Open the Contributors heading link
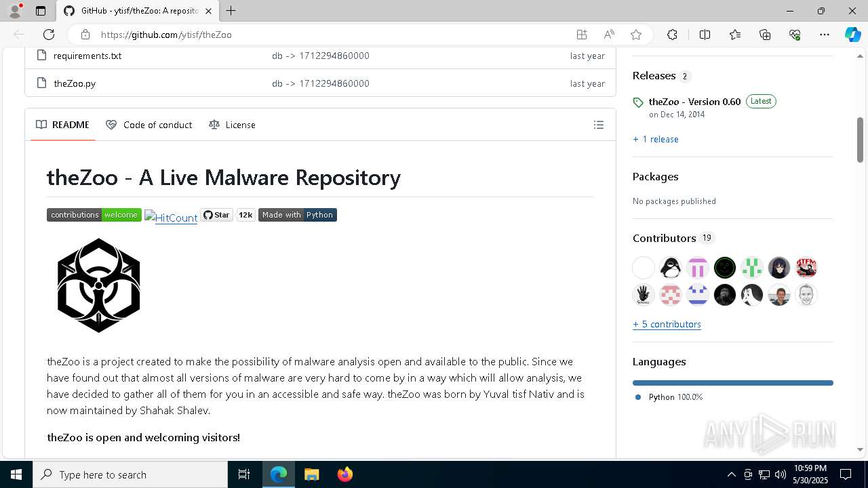This screenshot has height=488, width=868. 665,238
